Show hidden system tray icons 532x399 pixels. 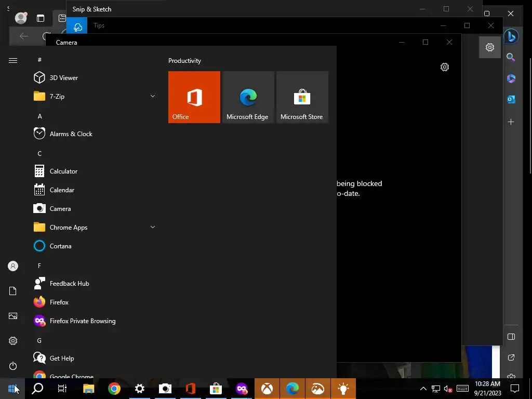[x=423, y=389]
